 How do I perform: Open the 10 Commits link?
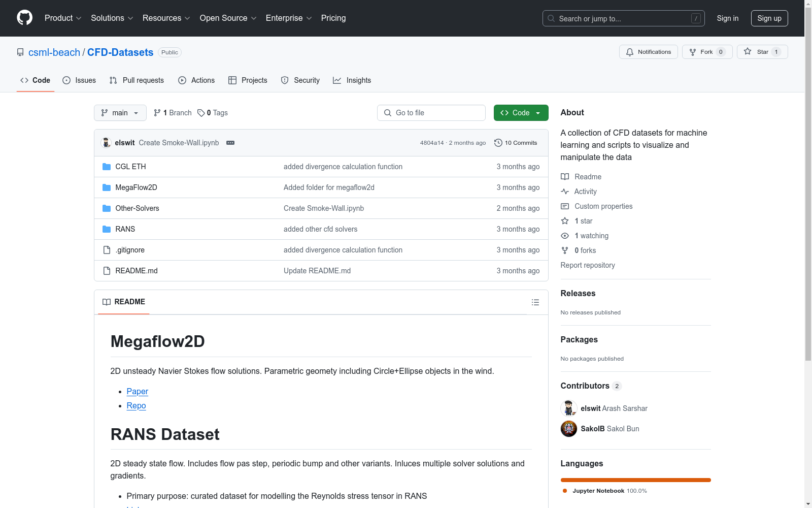[516, 143]
